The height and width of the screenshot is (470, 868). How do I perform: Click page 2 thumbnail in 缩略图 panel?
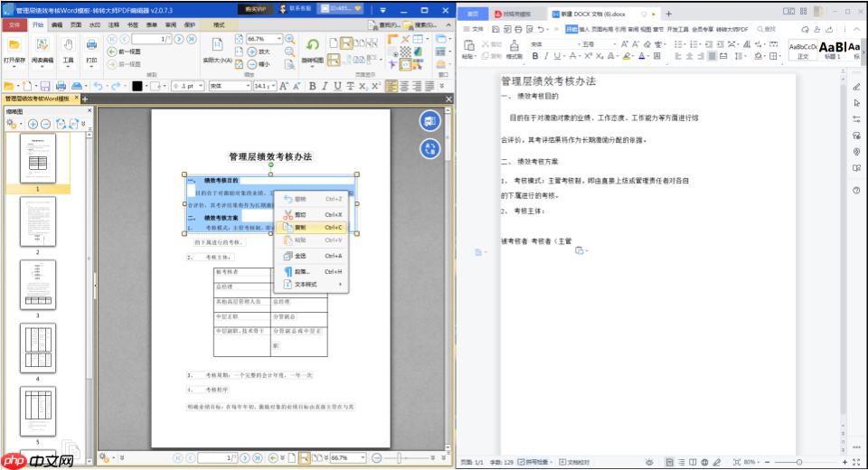(x=38, y=222)
